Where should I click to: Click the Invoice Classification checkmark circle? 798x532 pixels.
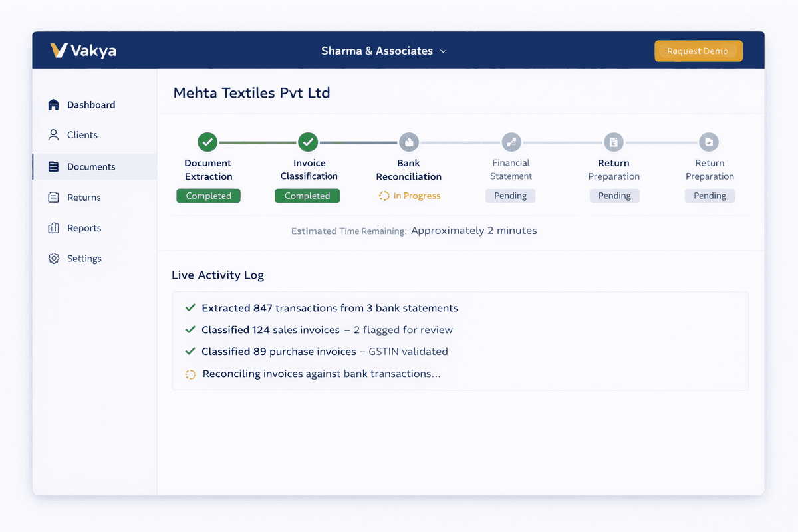click(x=308, y=142)
